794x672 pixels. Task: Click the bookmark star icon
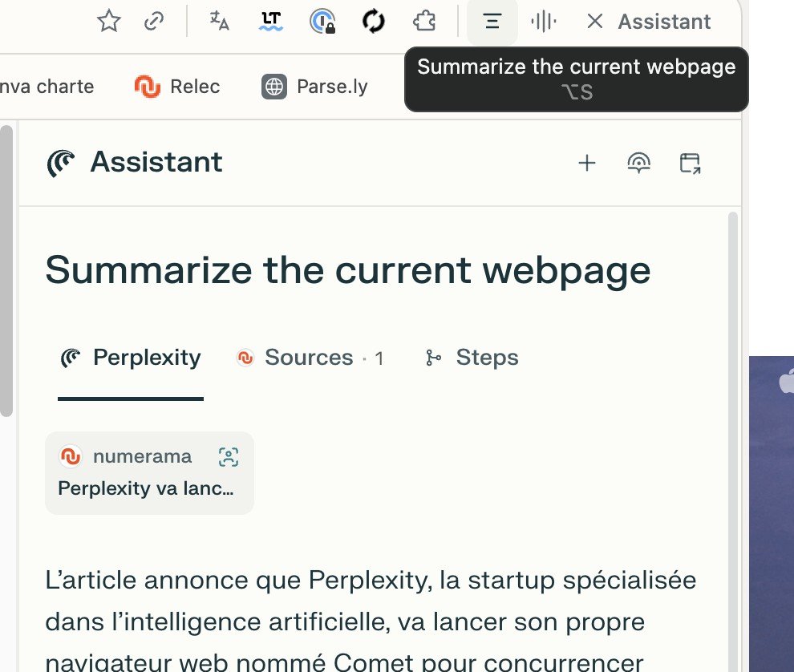click(109, 22)
